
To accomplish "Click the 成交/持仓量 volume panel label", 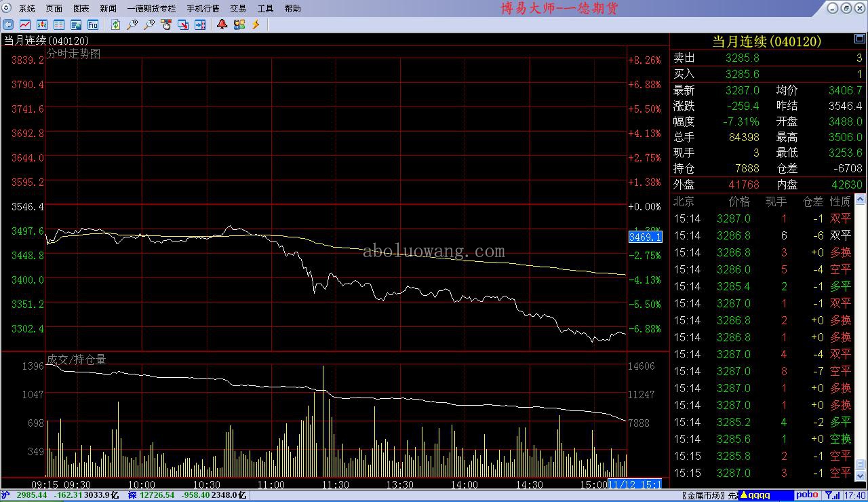I will 76,360.
